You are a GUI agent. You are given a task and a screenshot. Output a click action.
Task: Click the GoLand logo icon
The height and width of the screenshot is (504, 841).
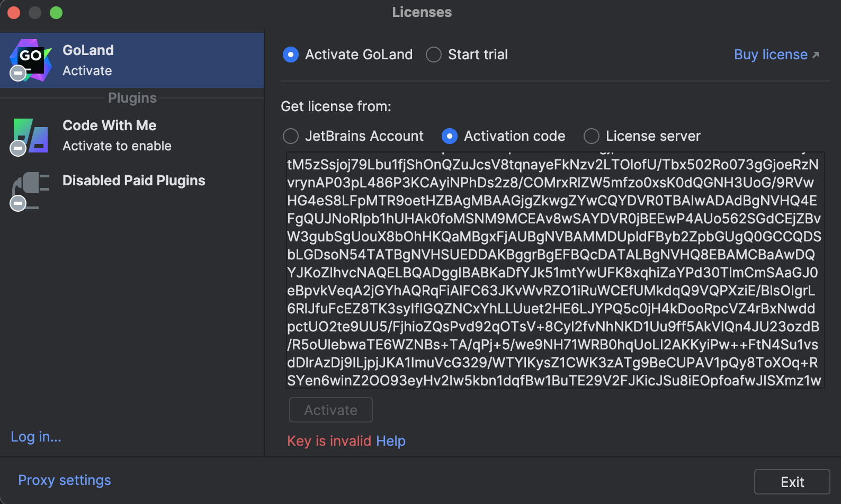[31, 60]
